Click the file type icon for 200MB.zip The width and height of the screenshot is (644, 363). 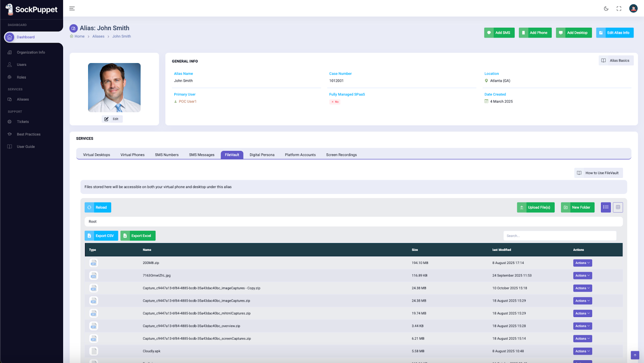click(94, 263)
